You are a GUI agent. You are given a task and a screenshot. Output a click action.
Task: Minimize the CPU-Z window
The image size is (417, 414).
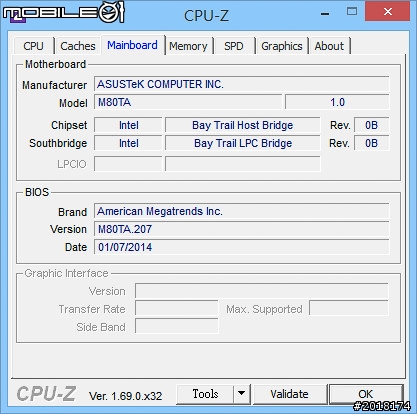[x=325, y=13]
